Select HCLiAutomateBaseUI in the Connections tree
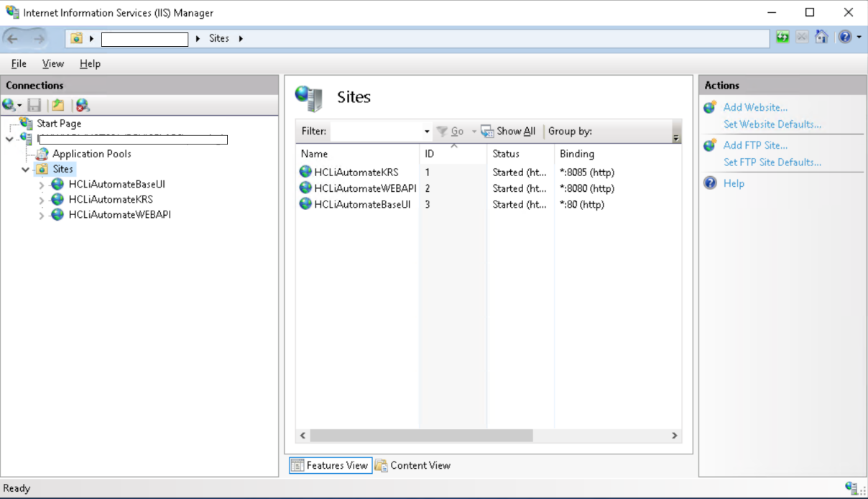This screenshot has height=499, width=868. coord(117,184)
